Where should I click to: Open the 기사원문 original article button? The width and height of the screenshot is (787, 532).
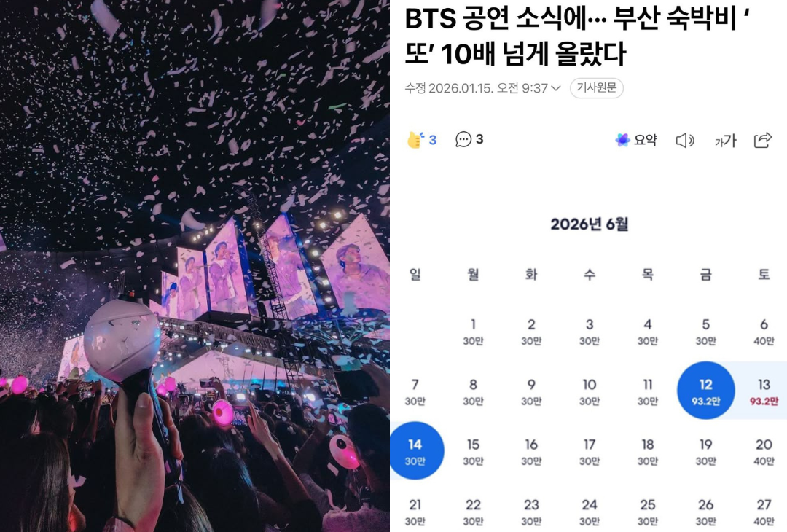click(x=596, y=88)
